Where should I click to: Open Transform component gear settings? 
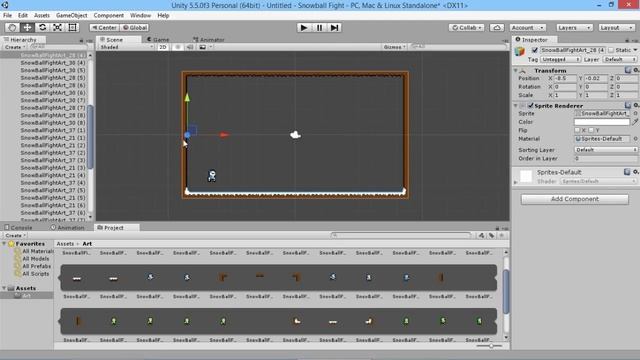tap(636, 70)
